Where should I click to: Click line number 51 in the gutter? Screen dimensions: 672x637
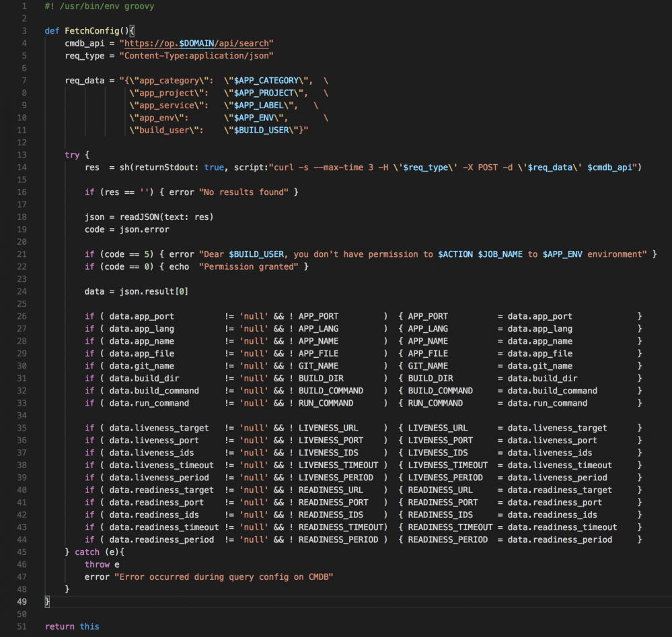[x=20, y=626]
